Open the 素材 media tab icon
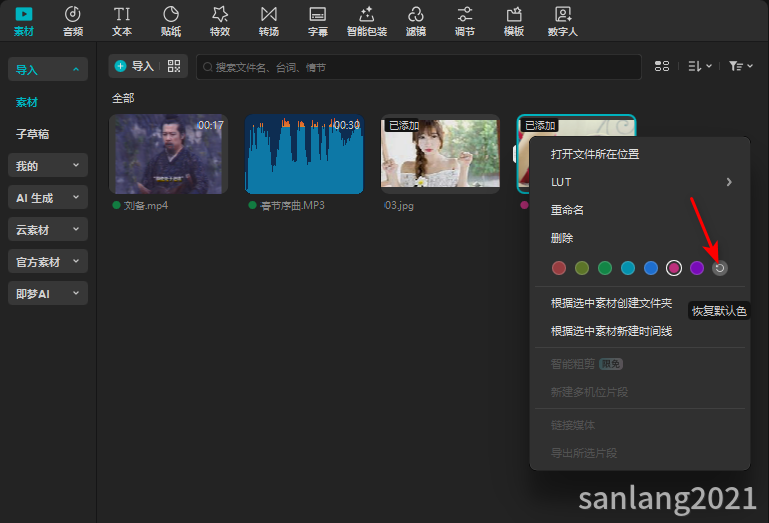Image resolution: width=769 pixels, height=523 pixels. click(24, 15)
